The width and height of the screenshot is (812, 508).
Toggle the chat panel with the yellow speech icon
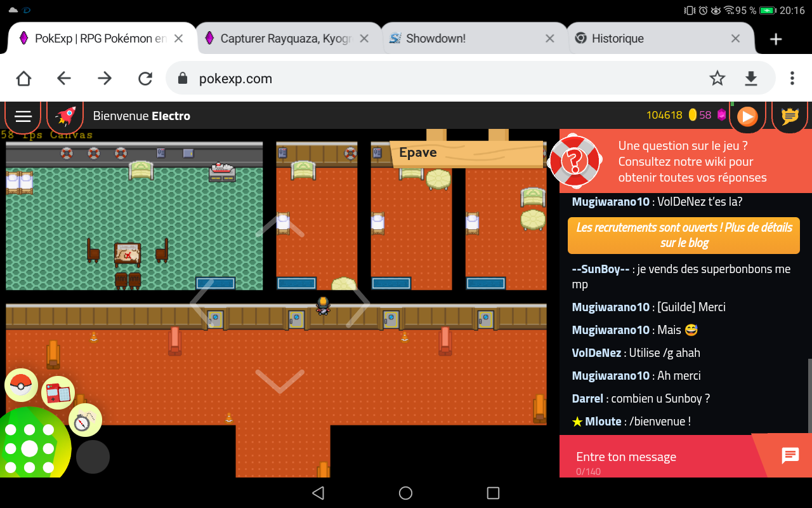pos(790,116)
